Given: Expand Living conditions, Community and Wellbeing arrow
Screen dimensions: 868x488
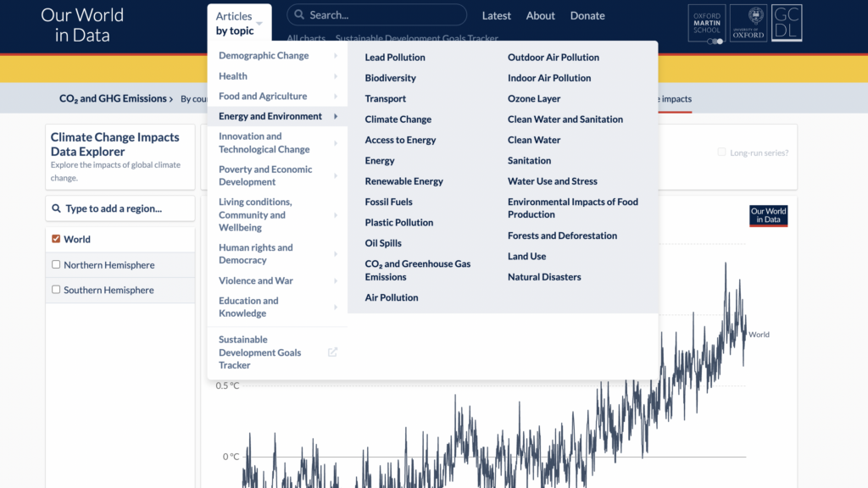Looking at the screenshot, I should tap(336, 214).
